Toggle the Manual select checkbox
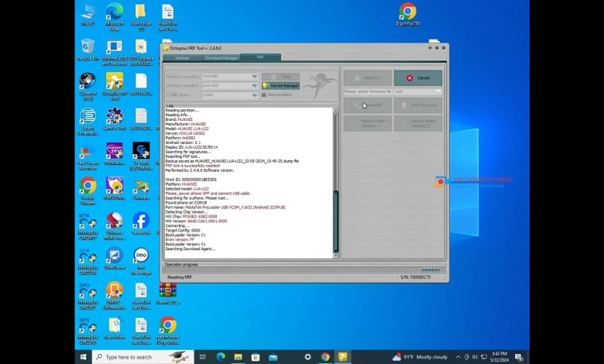This screenshot has height=364, width=604. pos(264,94)
